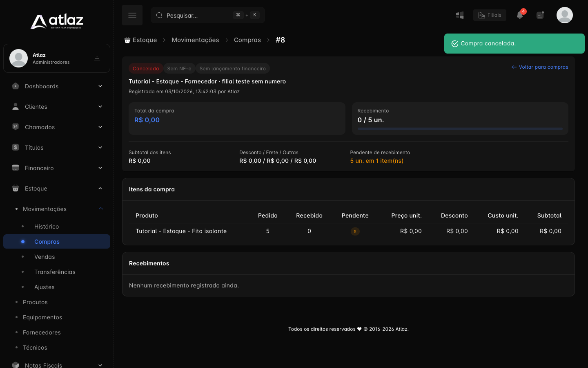The width and height of the screenshot is (588, 368).
Task: Click the Atlaz logo in the sidebar
Action: 57,22
